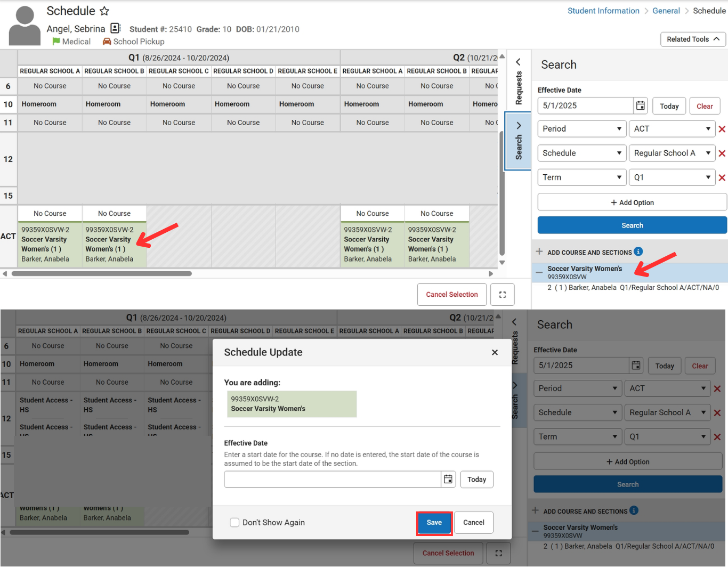Click the Q1 Regular School B Soccer Varsity Women's cell in the undimmed grid

114,245
